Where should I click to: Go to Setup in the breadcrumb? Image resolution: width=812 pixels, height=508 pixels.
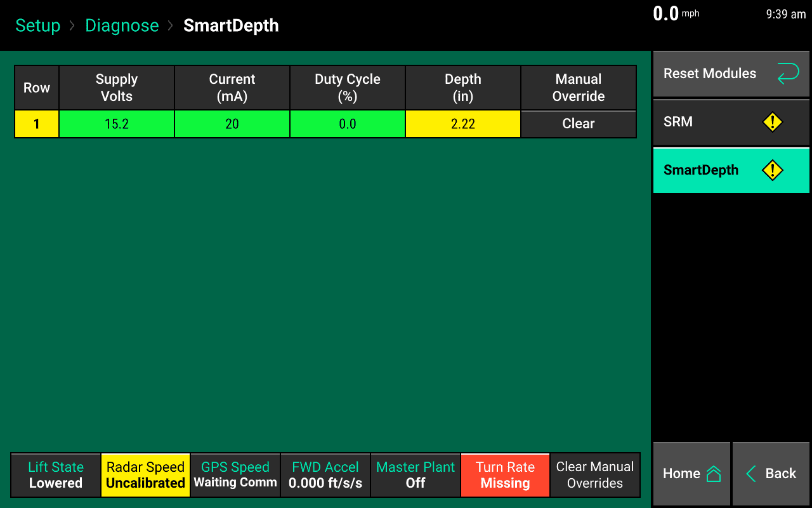click(38, 25)
